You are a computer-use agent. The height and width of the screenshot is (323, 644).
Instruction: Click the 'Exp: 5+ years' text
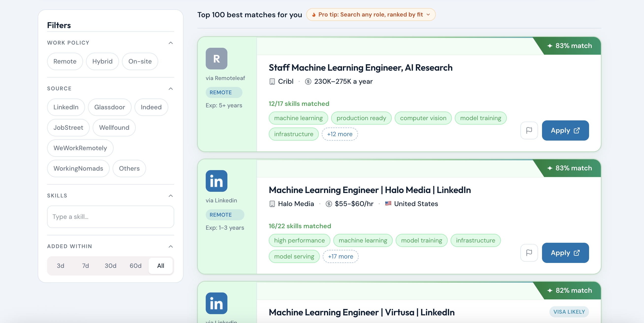click(224, 105)
